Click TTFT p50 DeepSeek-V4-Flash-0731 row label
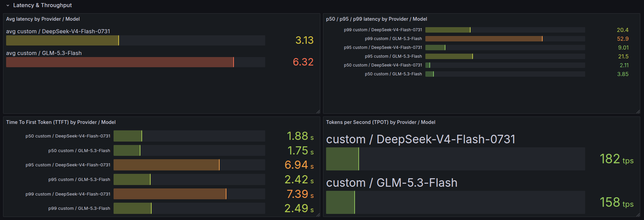This screenshot has width=644, height=220. (x=68, y=136)
